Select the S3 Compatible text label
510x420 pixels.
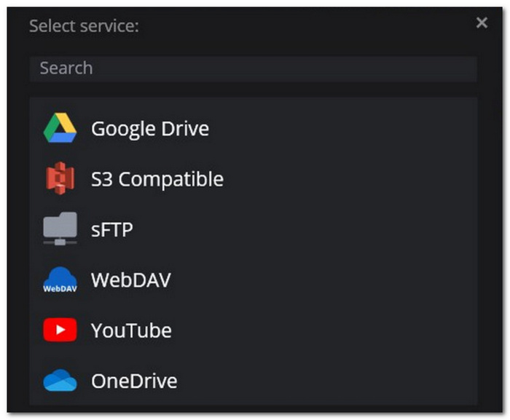pyautogui.click(x=157, y=179)
